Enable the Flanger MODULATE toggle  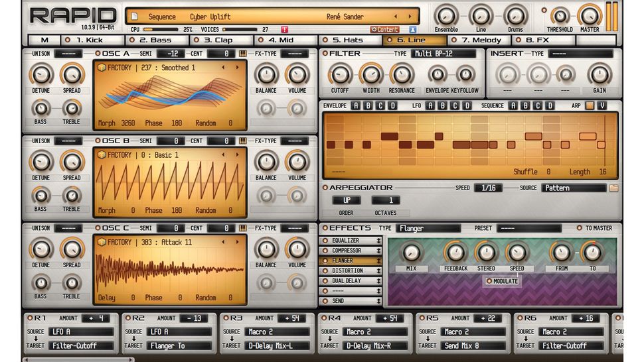point(489,281)
